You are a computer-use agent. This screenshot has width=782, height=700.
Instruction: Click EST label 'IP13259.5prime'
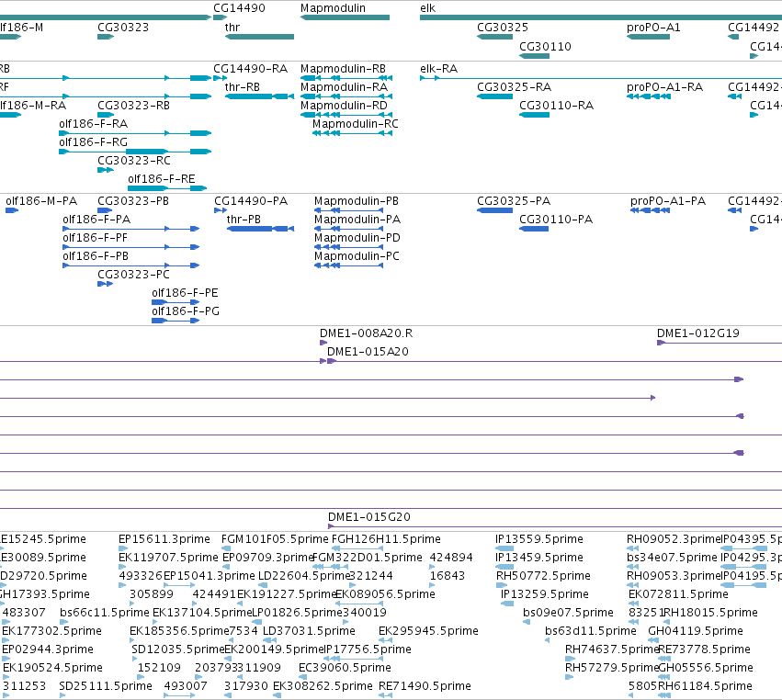[x=545, y=594]
